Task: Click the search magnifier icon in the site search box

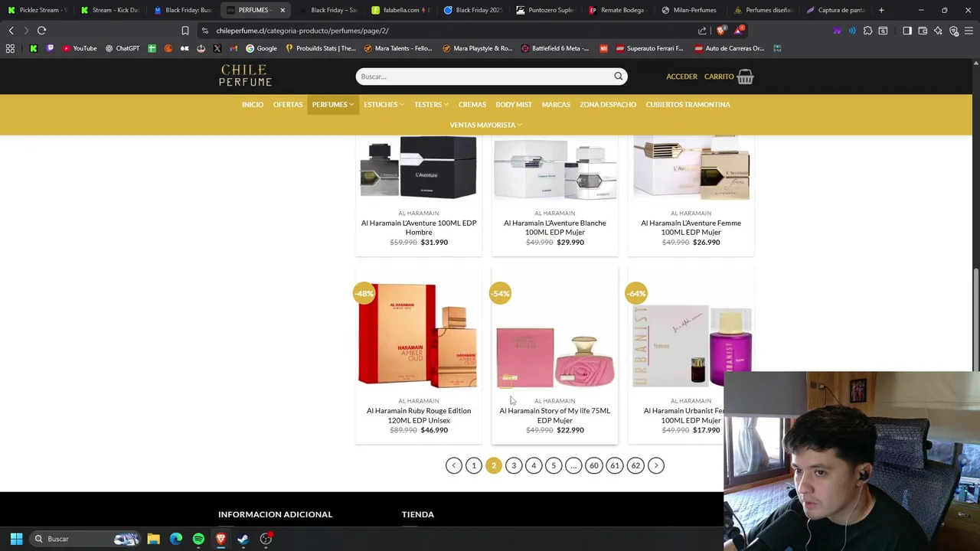Action: click(618, 77)
